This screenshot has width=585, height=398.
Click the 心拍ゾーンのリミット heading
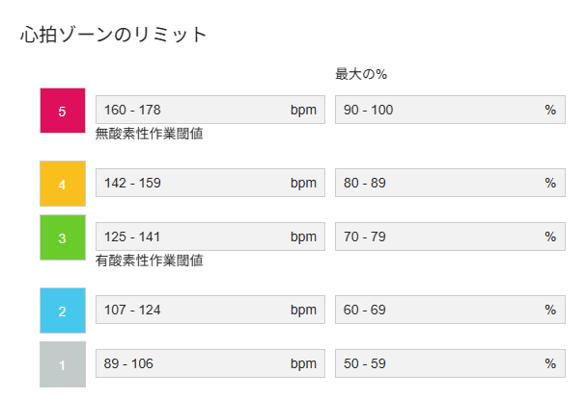click(x=113, y=35)
